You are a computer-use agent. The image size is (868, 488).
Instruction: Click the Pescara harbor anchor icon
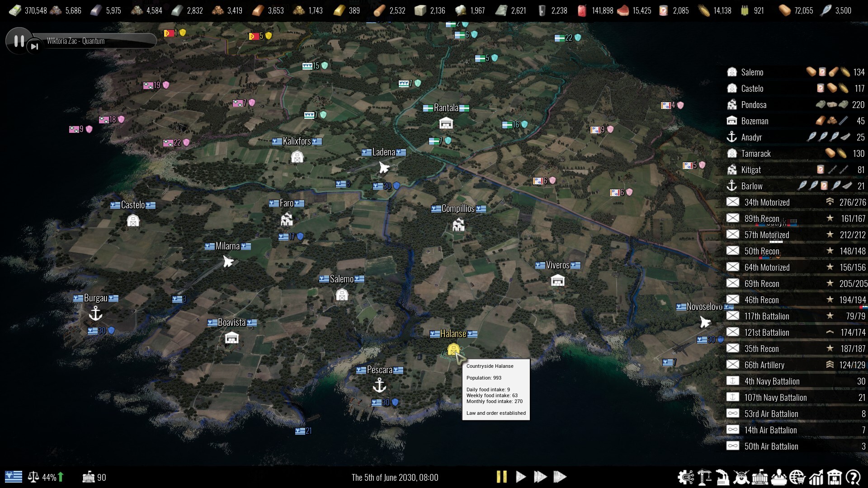[379, 385]
